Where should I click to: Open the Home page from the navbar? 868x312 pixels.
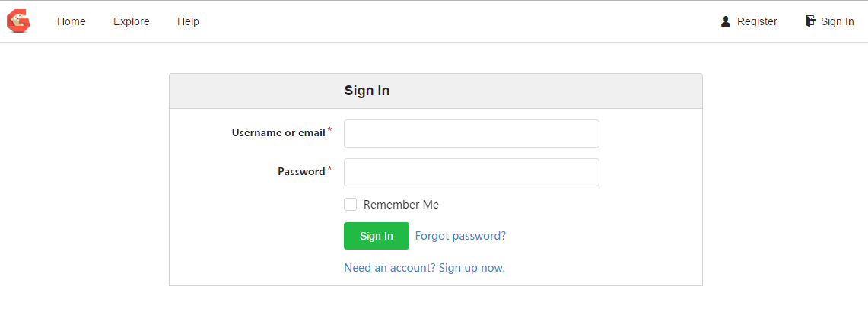click(72, 21)
